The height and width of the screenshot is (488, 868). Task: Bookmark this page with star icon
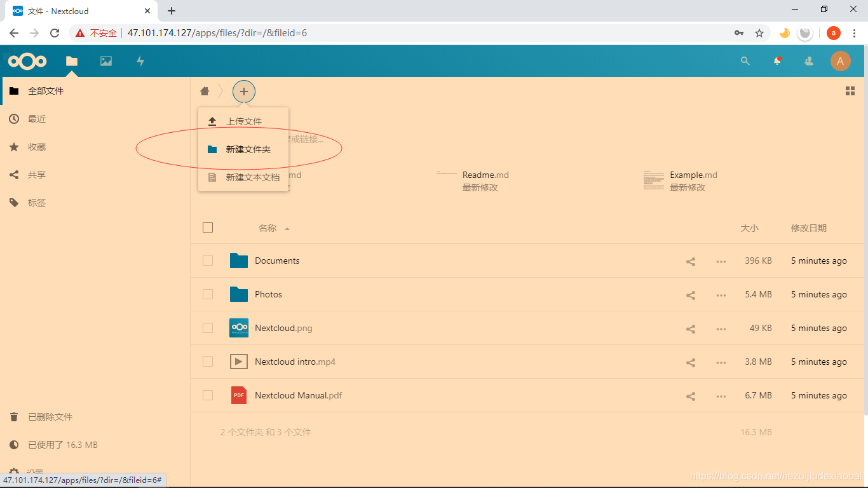(x=759, y=33)
